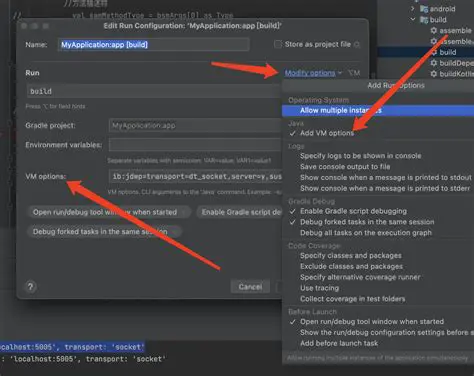
Task: Choose Show run/debug configuration settings before start
Action: (387, 332)
